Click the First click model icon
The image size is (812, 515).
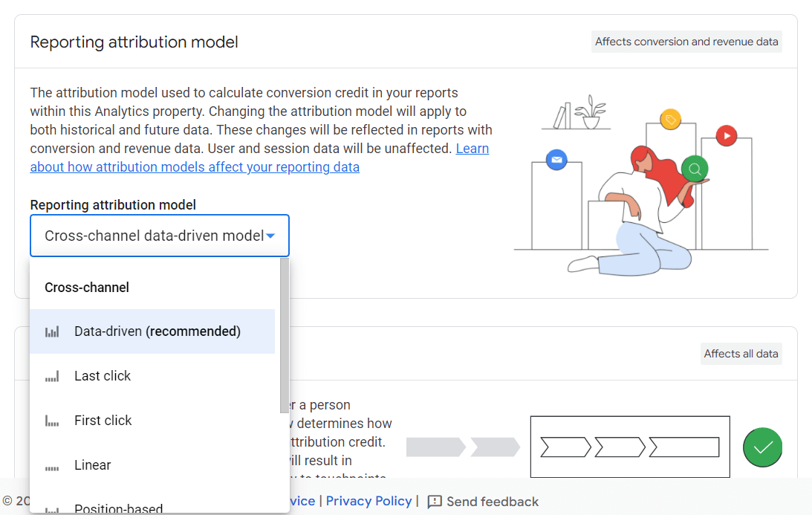[52, 421]
